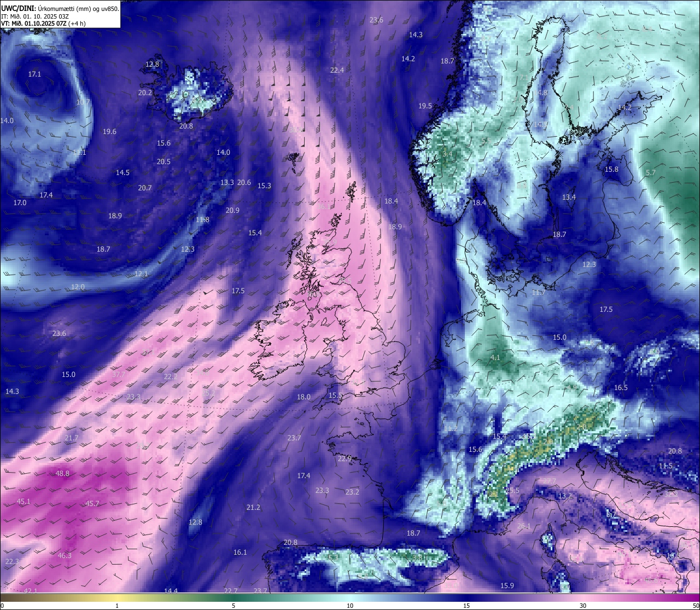Click the 5 tick on colour scale
This screenshot has width=700, height=610.
[234, 605]
